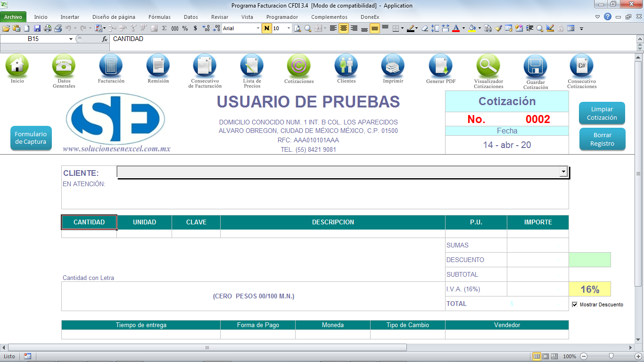Switch to Page Break Preview view

pyautogui.click(x=554, y=356)
